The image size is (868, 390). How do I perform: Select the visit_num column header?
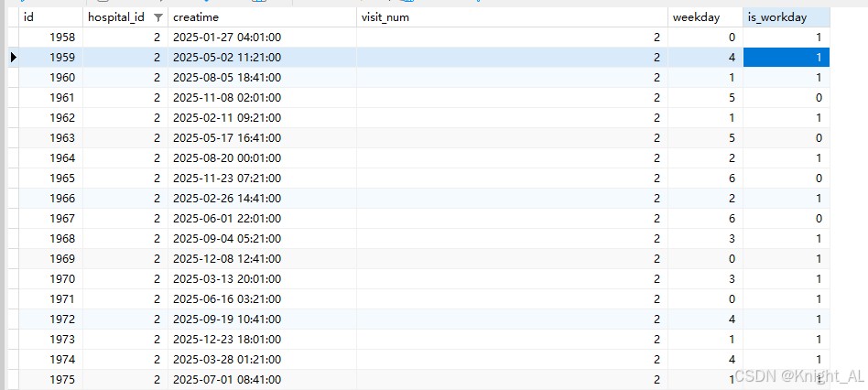[512, 17]
